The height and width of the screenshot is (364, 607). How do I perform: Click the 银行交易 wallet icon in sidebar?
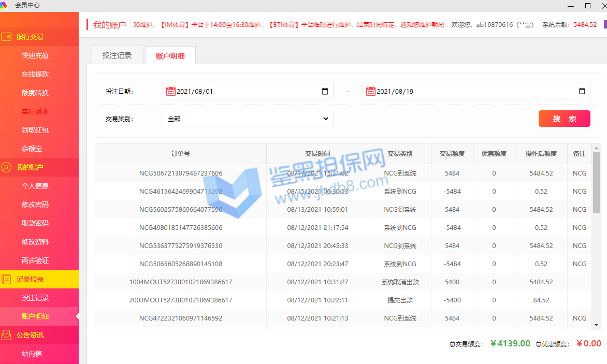(7, 37)
